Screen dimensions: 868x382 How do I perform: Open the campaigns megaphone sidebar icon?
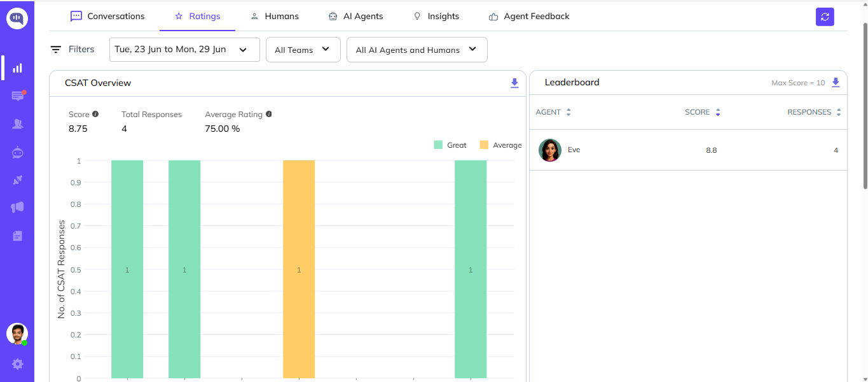click(x=18, y=208)
